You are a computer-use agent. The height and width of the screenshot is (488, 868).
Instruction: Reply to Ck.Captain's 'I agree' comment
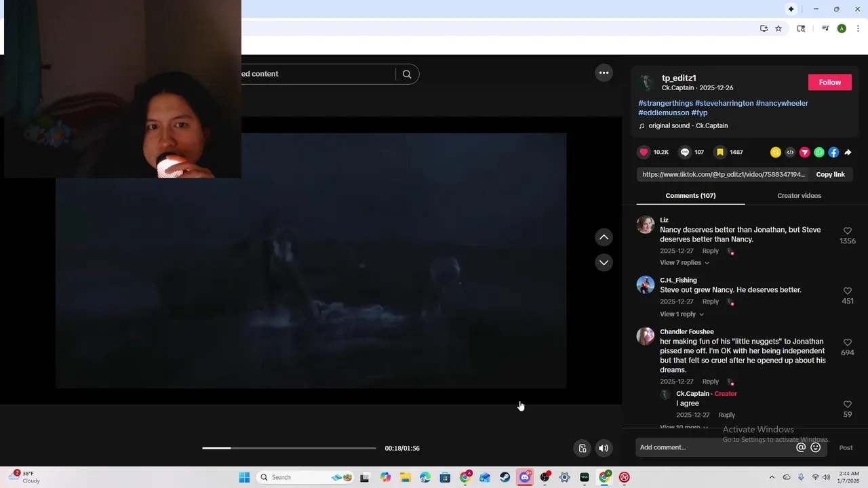726,415
